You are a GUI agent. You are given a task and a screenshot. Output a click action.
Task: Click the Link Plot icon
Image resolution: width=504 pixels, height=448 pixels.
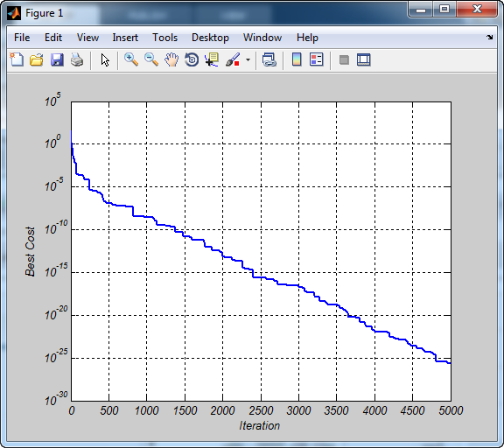[269, 59]
